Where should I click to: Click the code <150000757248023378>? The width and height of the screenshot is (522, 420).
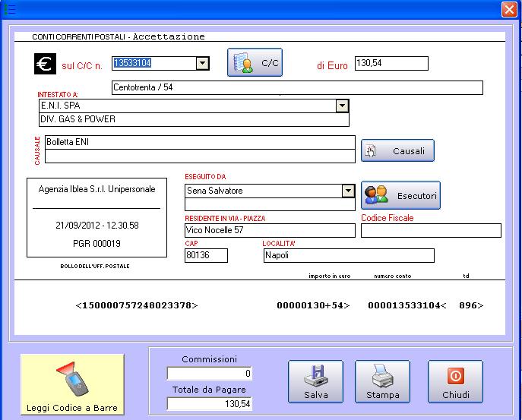[x=137, y=305]
